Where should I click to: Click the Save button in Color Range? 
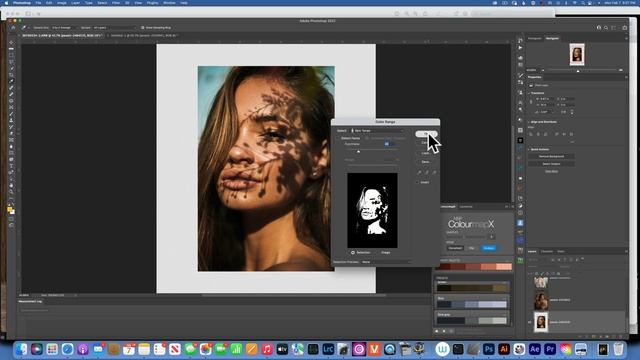[426, 162]
